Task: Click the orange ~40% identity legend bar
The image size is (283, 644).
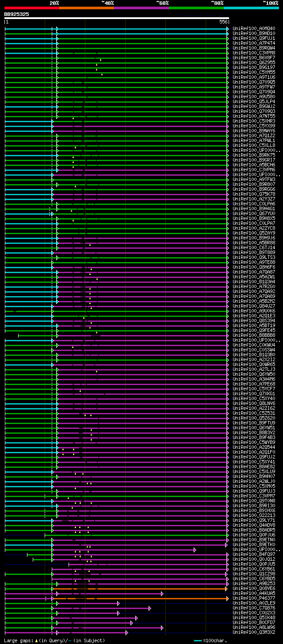Action: point(87,8)
